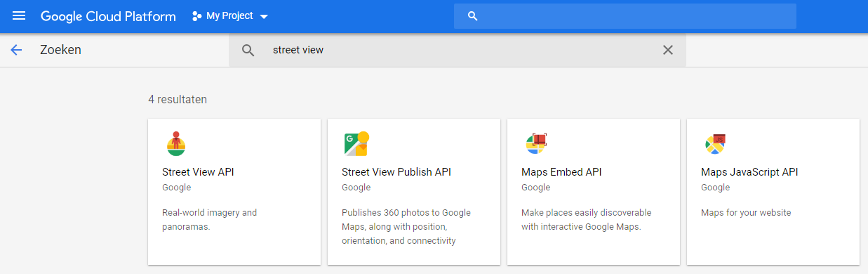The width and height of the screenshot is (868, 274).
Task: Click the Google Cloud Platform logo text
Action: (108, 16)
